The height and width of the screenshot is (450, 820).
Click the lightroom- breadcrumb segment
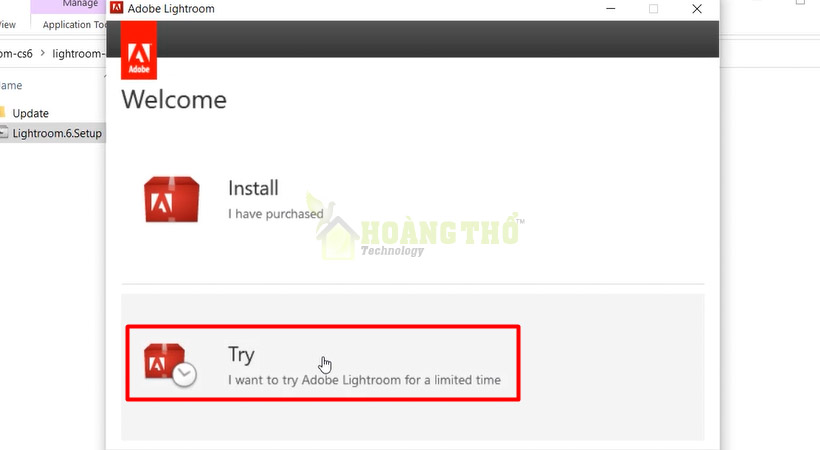(x=78, y=53)
